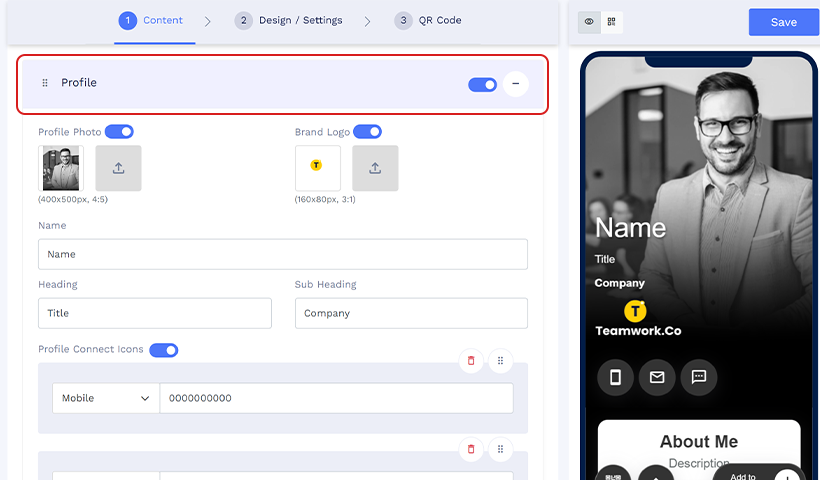This screenshot has height=480, width=820.
Task: Disable the Brand Logo toggle
Action: click(368, 132)
